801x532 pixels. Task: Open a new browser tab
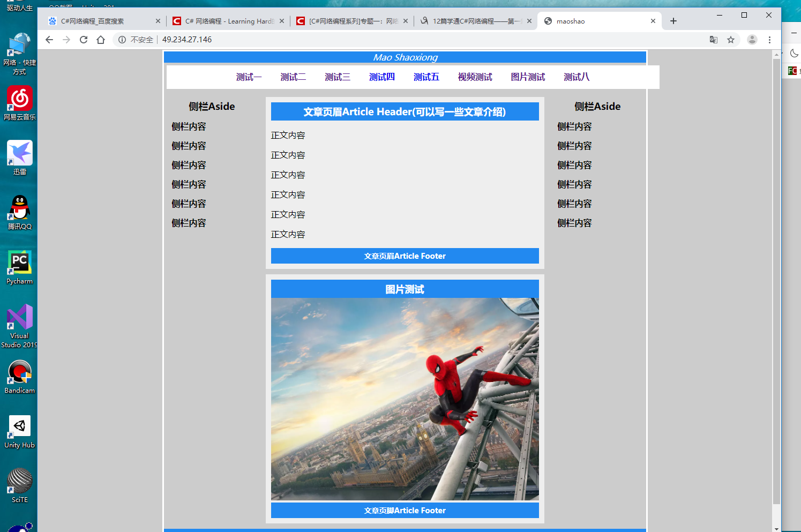coord(673,21)
